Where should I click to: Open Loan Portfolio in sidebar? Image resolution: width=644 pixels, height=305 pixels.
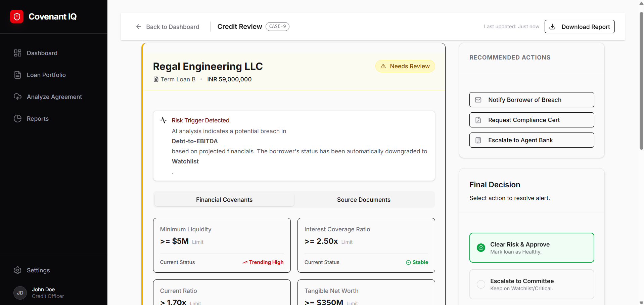click(46, 75)
